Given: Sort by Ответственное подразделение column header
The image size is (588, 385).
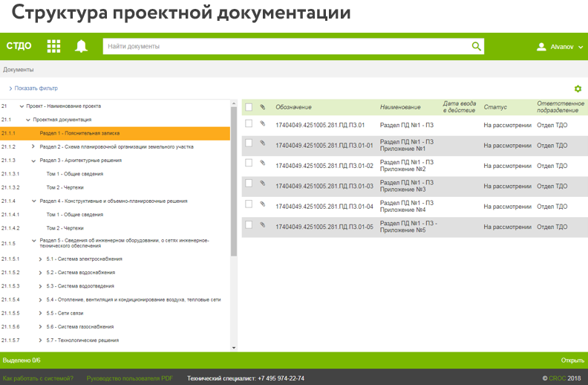Looking at the screenshot, I should click(x=561, y=106).
